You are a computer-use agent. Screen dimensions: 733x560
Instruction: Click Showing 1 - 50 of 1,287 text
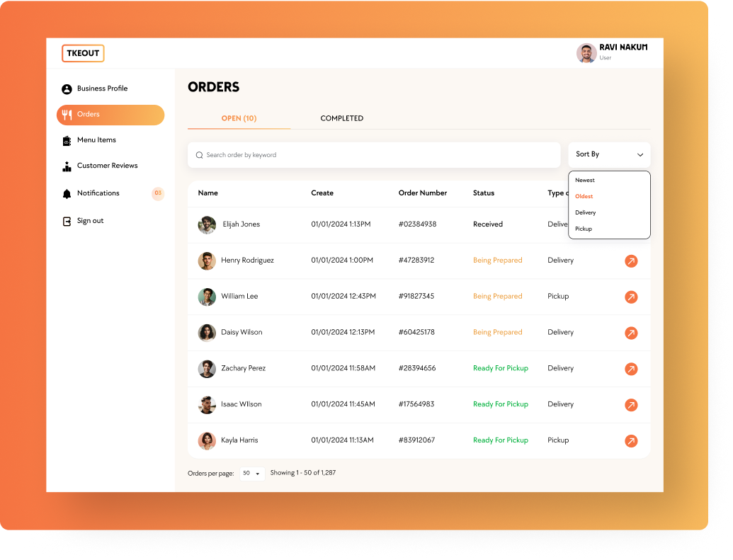tap(303, 473)
